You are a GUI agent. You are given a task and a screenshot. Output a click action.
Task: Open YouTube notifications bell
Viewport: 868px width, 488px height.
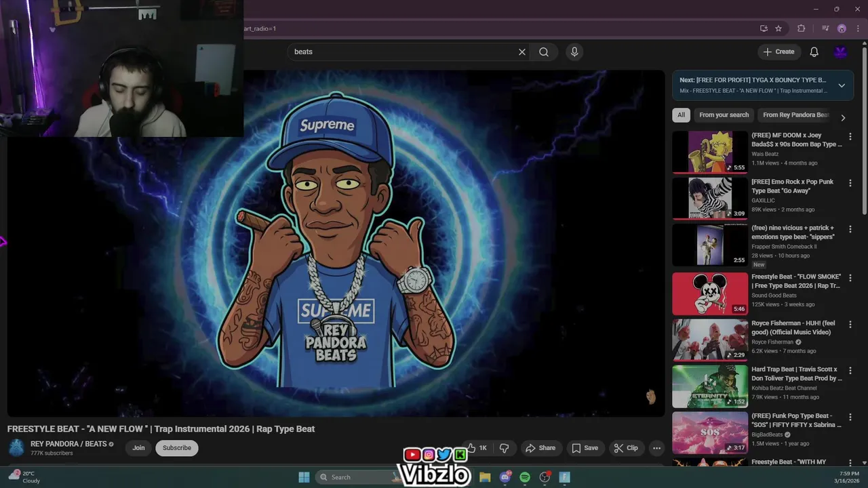point(814,52)
